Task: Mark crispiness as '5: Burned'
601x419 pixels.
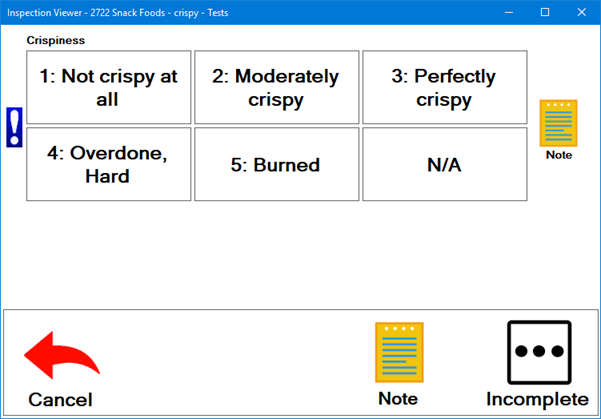Action: click(x=276, y=164)
